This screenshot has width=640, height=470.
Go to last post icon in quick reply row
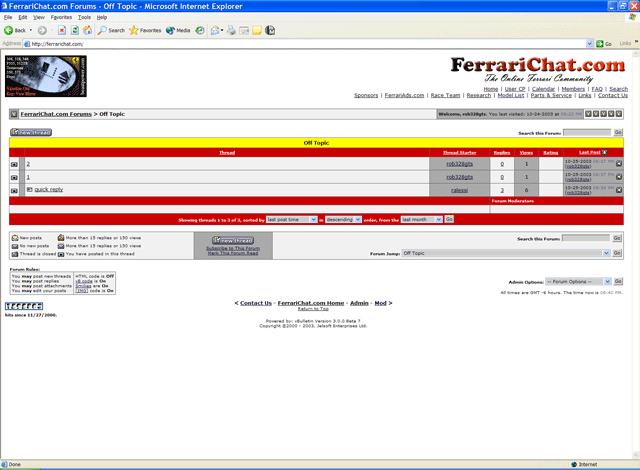click(619, 190)
